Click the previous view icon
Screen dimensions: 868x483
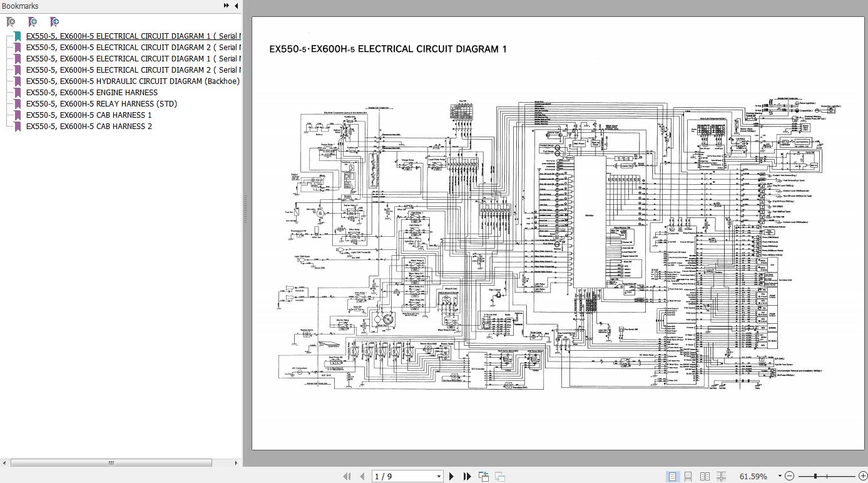tap(484, 477)
